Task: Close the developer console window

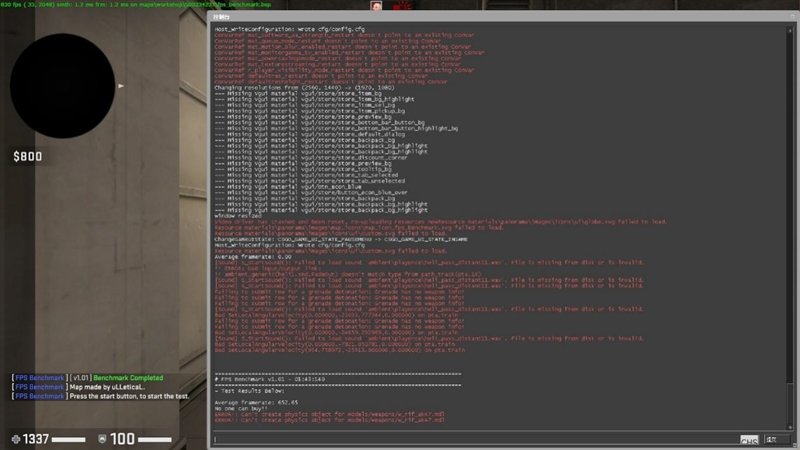Action: coord(792,16)
